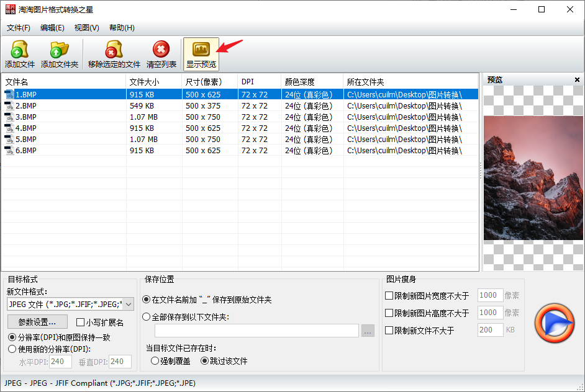Click the browse folder ... button
585x392 pixels.
(x=368, y=331)
